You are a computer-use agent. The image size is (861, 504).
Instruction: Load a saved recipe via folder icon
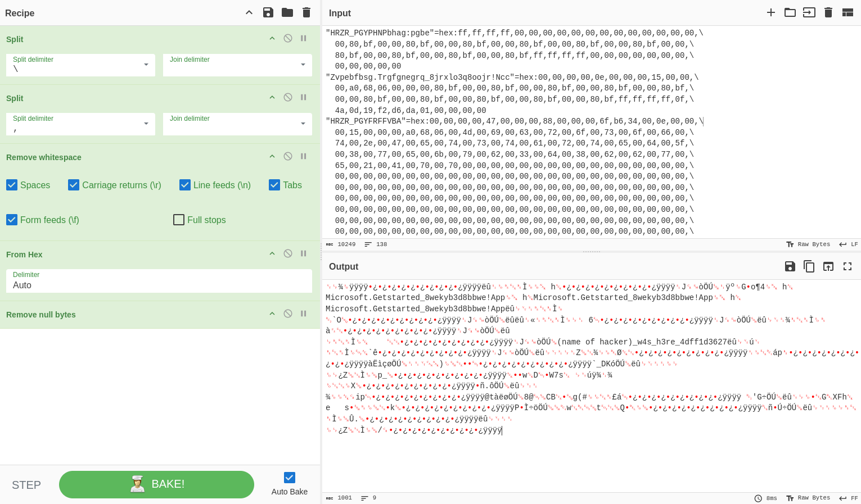(287, 12)
